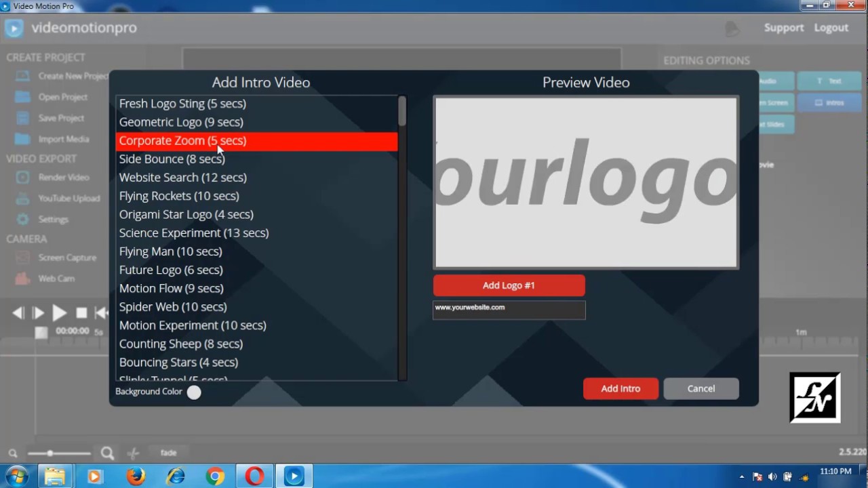The image size is (868, 488).
Task: Select Bouncing Stars (4 secs)
Action: click(x=257, y=363)
